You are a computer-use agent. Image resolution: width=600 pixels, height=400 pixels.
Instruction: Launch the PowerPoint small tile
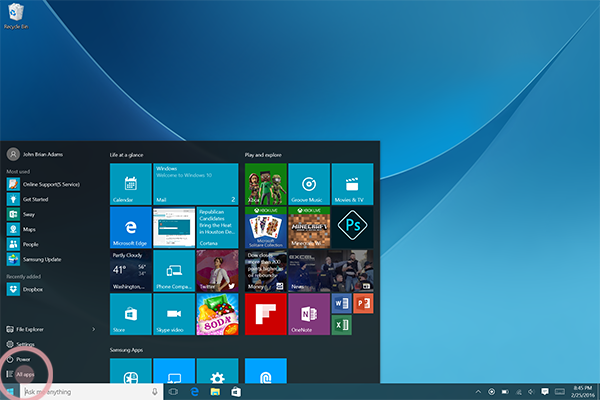click(363, 304)
